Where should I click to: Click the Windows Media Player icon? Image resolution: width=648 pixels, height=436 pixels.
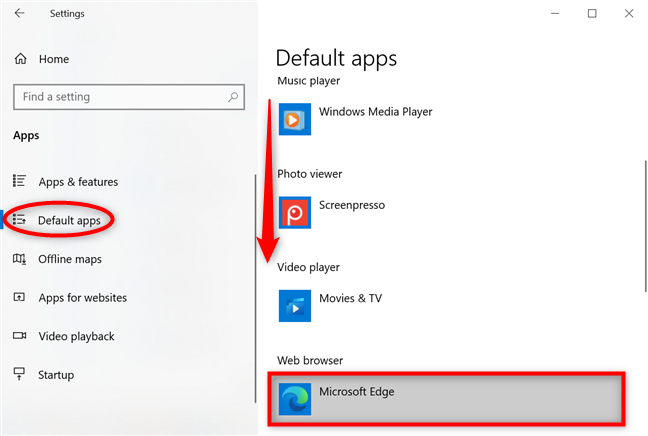pyautogui.click(x=295, y=119)
